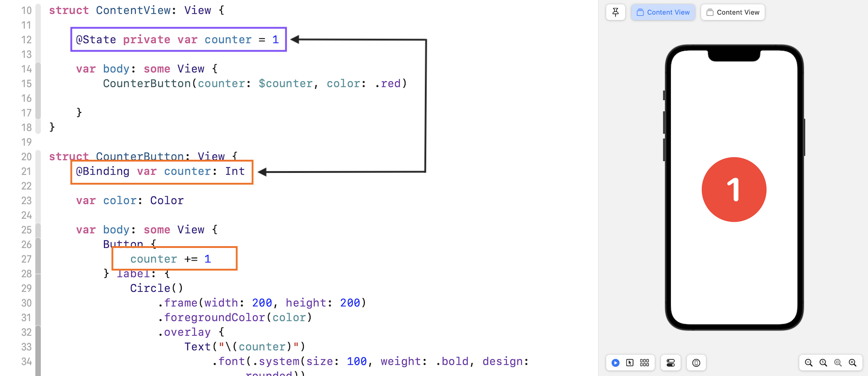Zoom in on the preview canvas

tap(853, 363)
